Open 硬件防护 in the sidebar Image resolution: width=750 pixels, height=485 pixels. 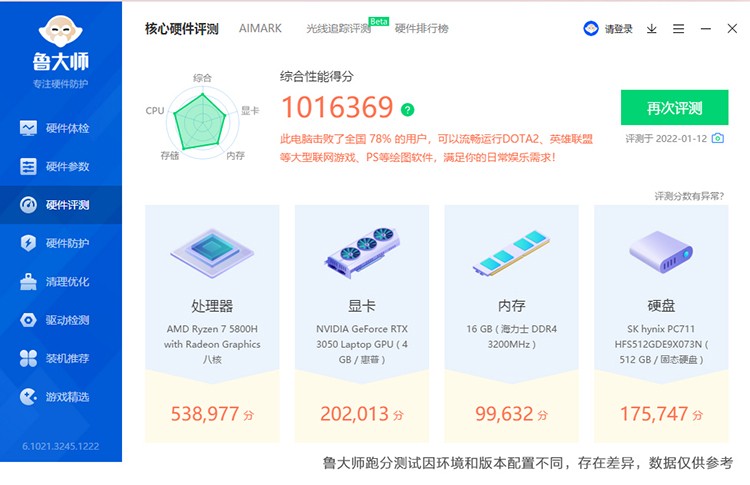coord(61,243)
